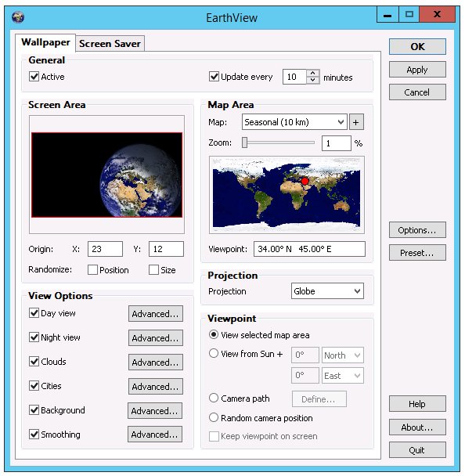Screen dimensions: 465x476
Task: Click the Apply button
Action: coord(417,70)
